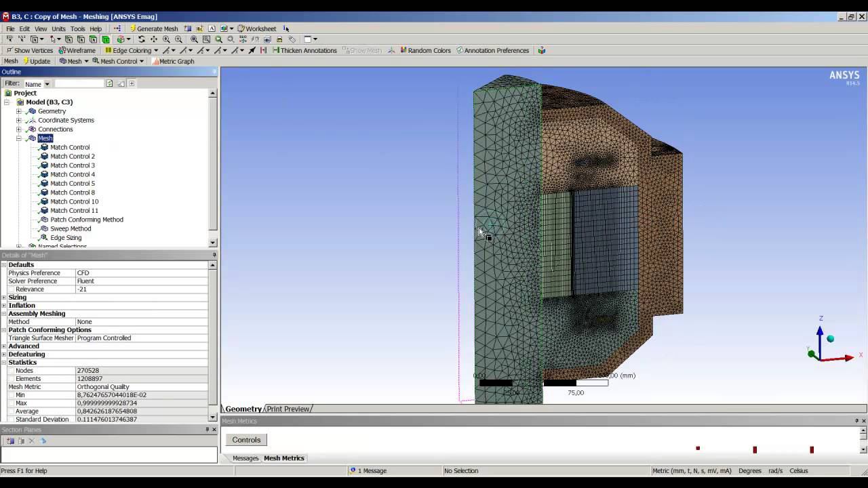Click the Model (B3, C3) icon
Viewport: 868px width, 488px height.
click(20, 102)
